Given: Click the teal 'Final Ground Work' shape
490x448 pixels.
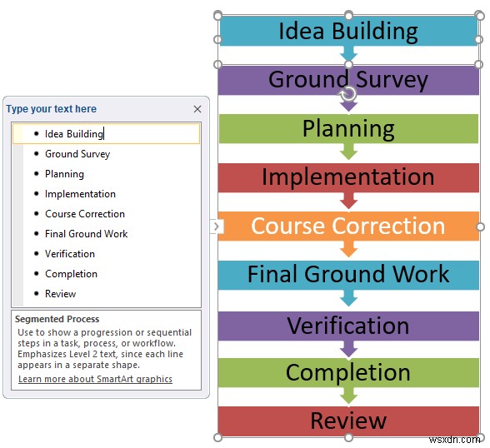Looking at the screenshot, I should (x=348, y=275).
